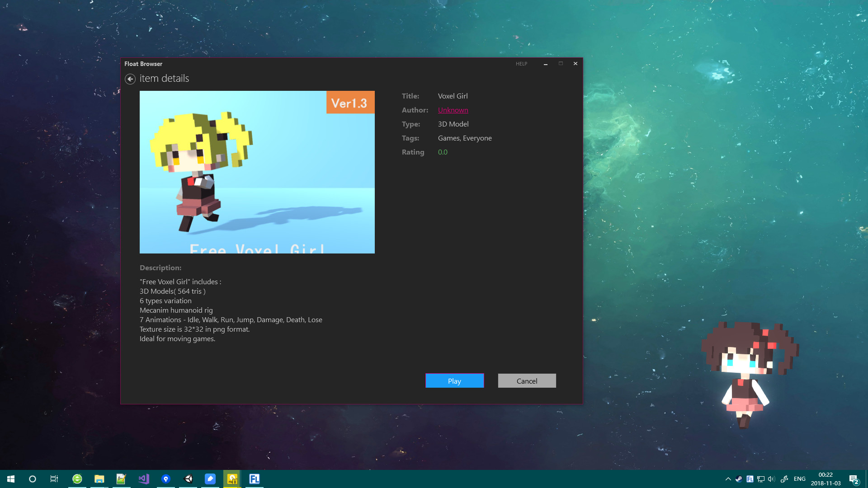
Task: Switch the ENG input language indicator
Action: point(799,479)
